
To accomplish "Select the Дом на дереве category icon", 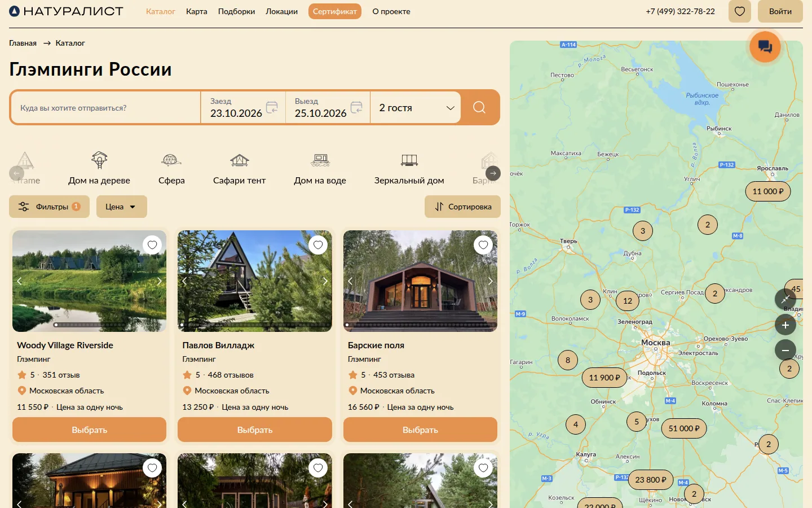I will coord(99,160).
